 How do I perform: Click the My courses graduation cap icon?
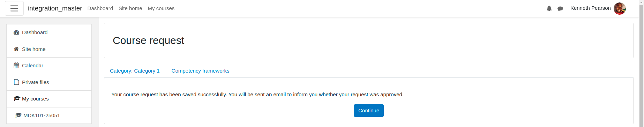[17, 99]
